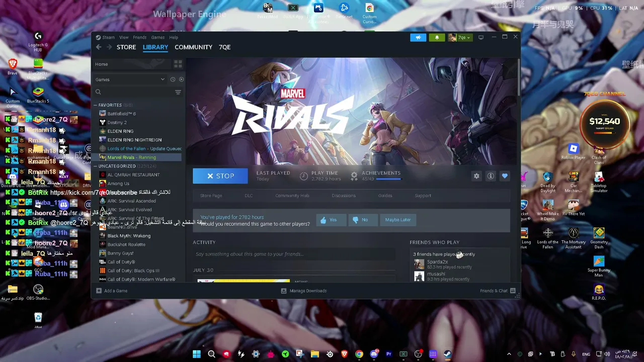The width and height of the screenshot is (644, 362).
Task: Open Premiere Pro from the taskbar
Action: point(388,354)
